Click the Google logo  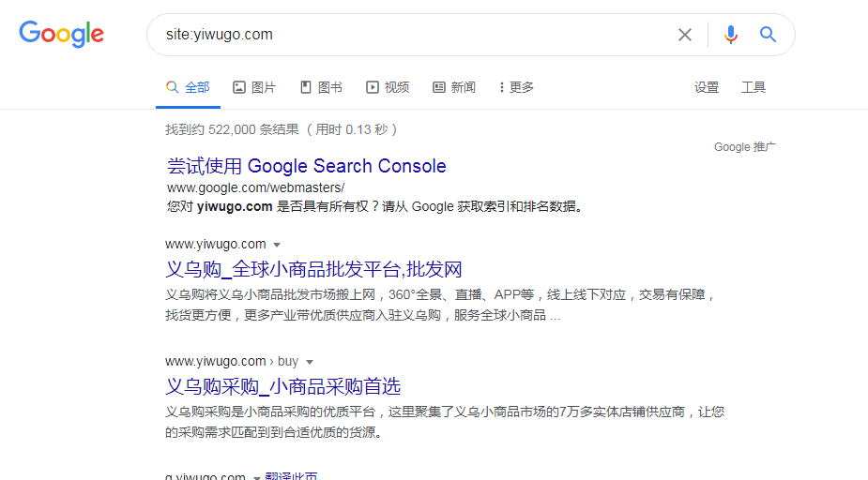point(62,35)
